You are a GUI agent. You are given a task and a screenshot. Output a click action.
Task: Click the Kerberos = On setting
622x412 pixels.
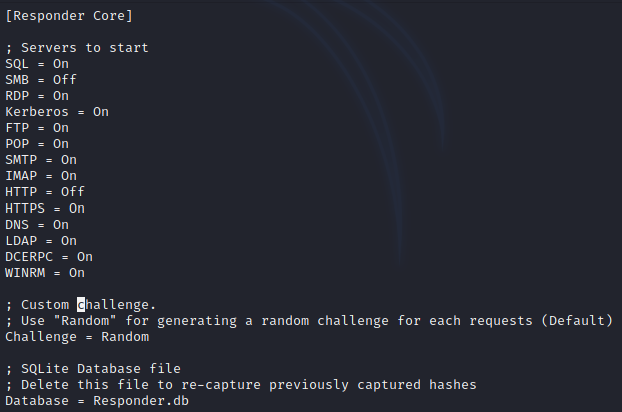point(57,112)
